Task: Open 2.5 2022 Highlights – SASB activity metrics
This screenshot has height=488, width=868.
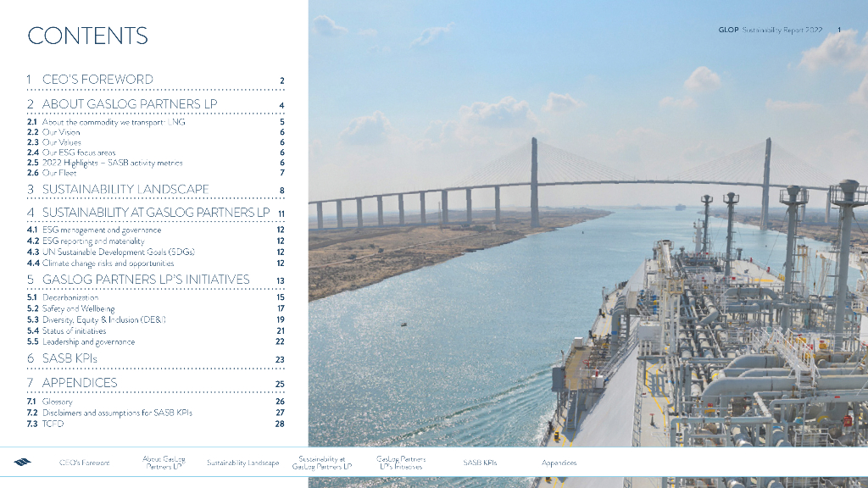Action: (156, 163)
